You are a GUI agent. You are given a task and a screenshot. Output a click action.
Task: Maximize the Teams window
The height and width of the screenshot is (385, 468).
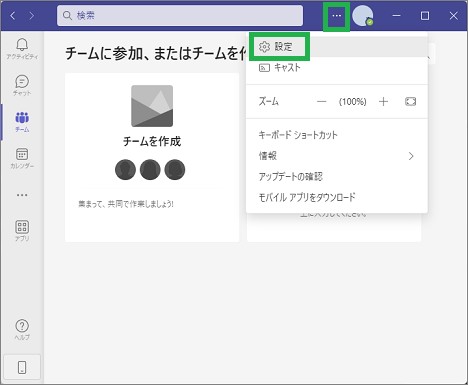(425, 16)
